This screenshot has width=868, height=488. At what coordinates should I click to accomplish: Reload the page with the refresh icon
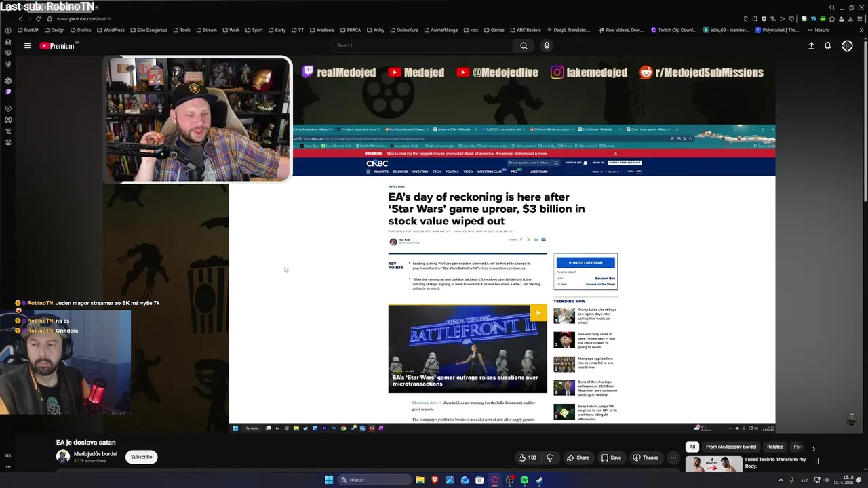[38, 18]
